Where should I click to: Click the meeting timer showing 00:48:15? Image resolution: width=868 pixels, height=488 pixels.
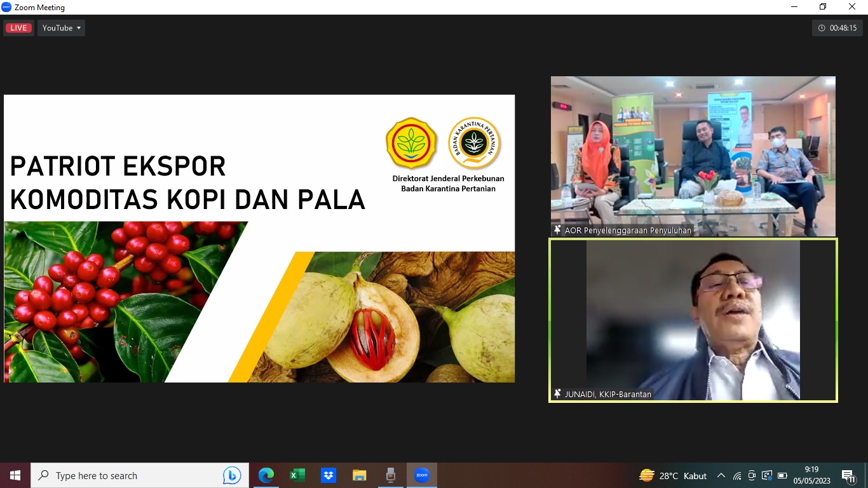coord(837,28)
